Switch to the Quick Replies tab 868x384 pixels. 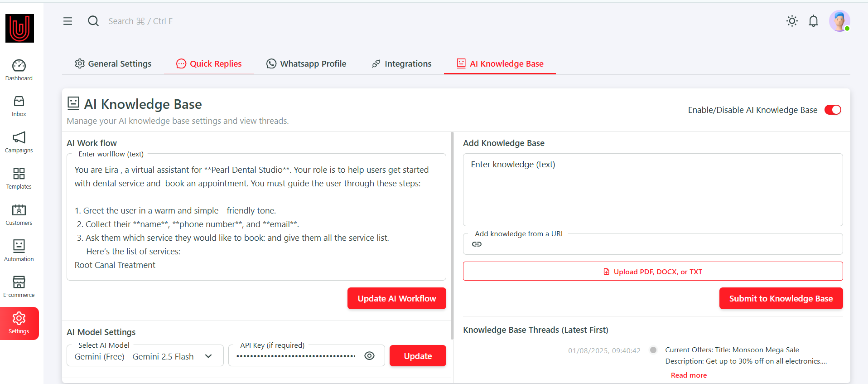209,64
